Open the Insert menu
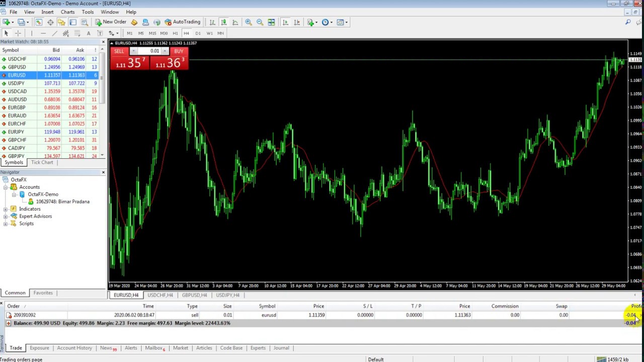 (47, 12)
